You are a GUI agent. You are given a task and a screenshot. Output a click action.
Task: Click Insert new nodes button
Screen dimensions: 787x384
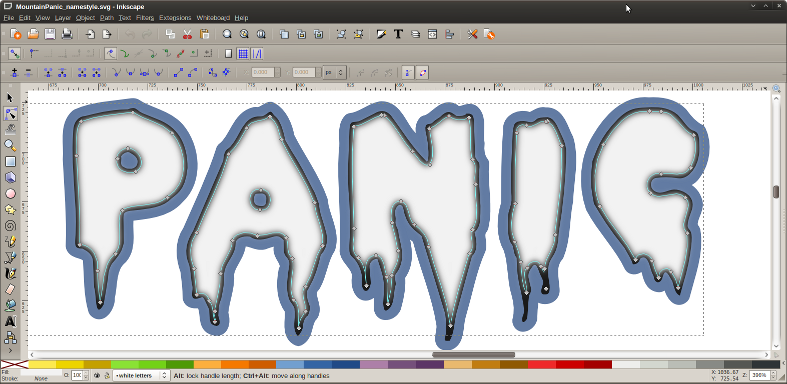(15, 73)
